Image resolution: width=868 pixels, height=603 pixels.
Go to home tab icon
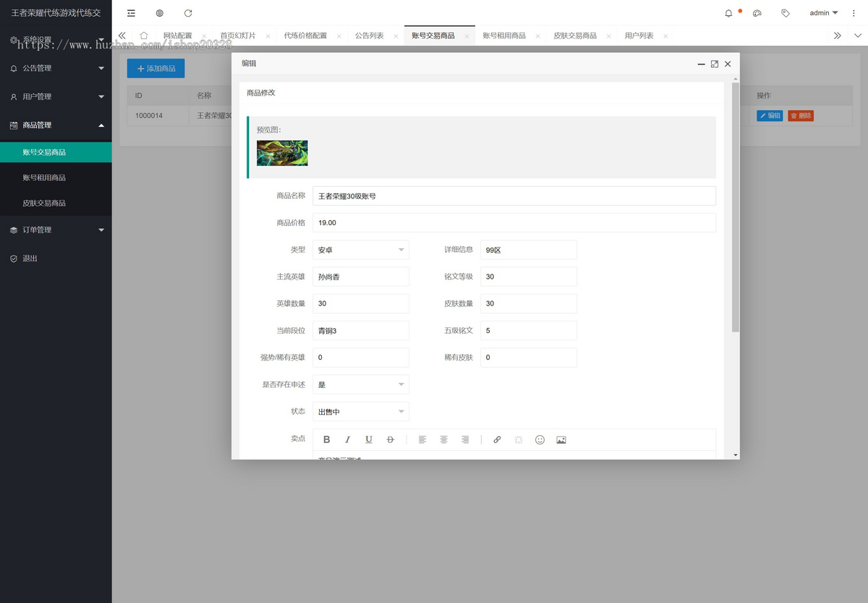tap(144, 35)
